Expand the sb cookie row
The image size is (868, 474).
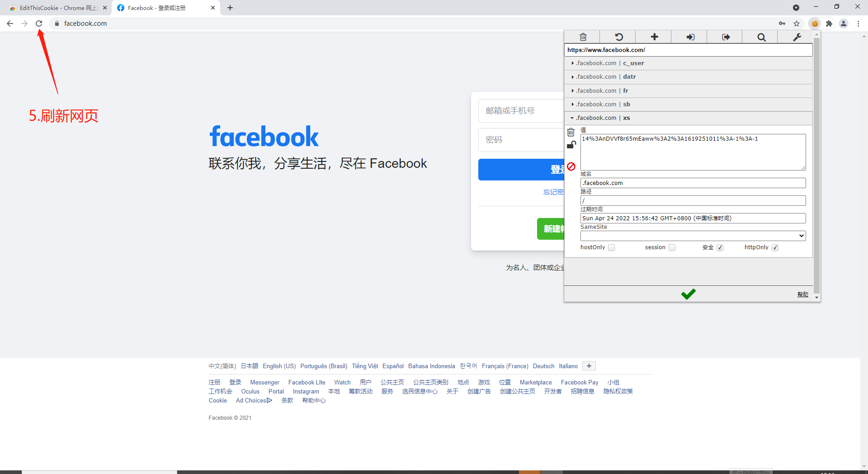[688, 104]
